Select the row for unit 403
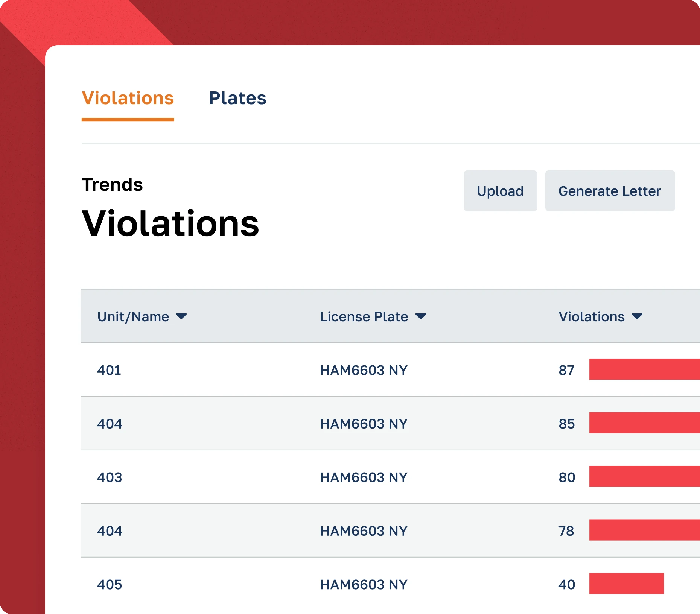 click(x=110, y=477)
